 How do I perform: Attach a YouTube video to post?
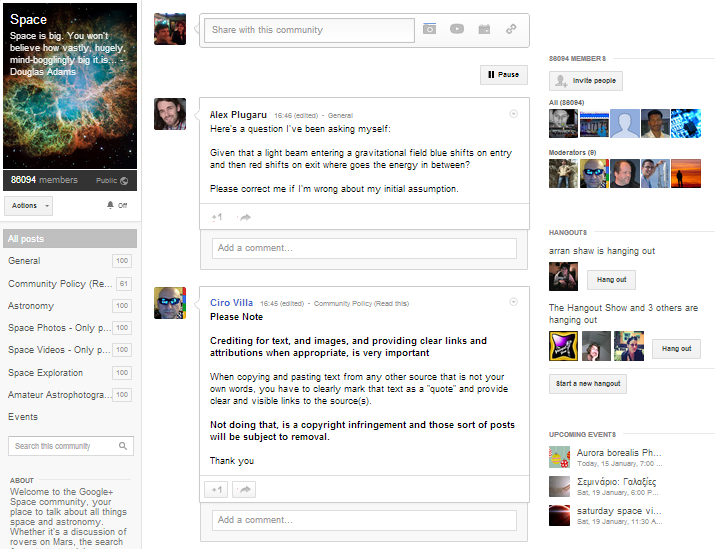point(456,29)
